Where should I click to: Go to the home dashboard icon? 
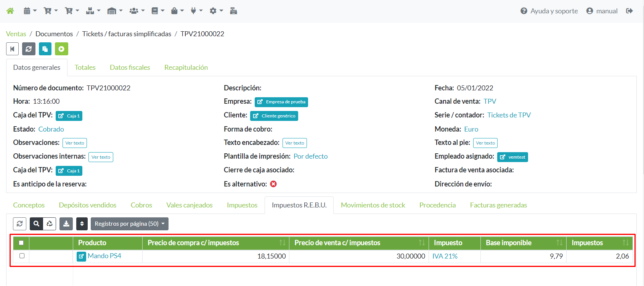point(10,11)
